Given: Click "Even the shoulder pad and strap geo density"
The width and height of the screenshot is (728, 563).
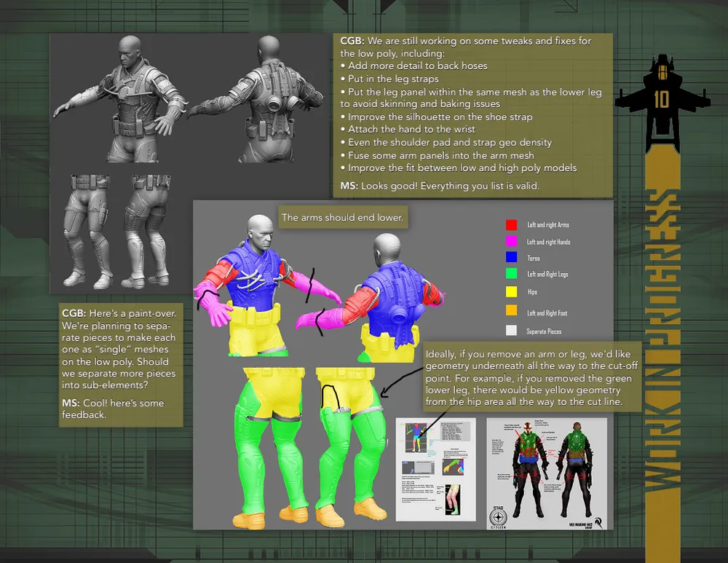Looking at the screenshot, I should tap(446, 142).
